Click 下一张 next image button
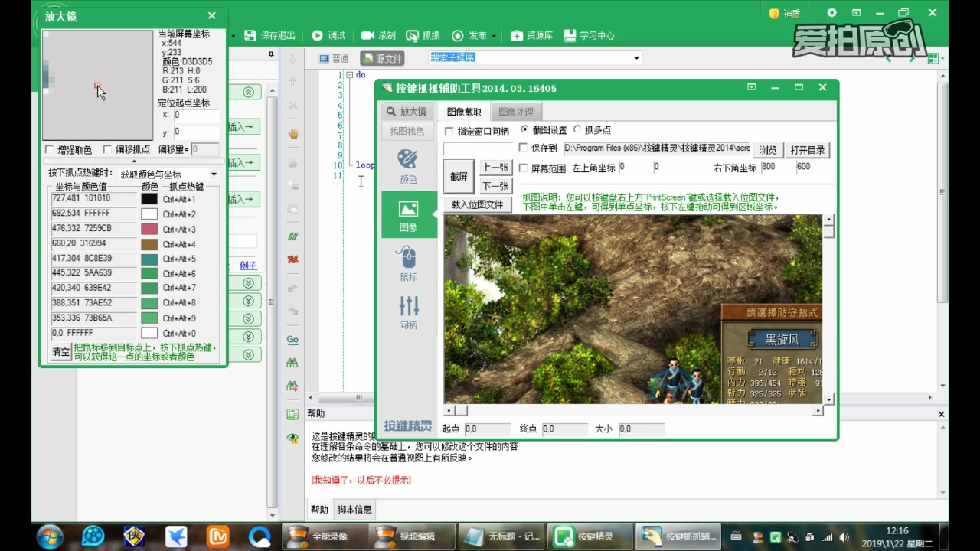 pos(495,186)
